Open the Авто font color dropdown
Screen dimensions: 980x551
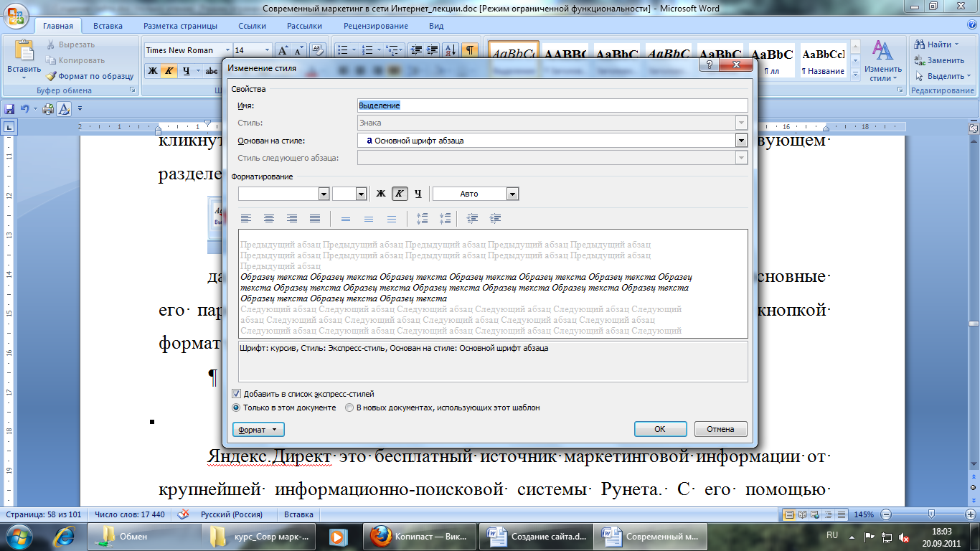[512, 194]
